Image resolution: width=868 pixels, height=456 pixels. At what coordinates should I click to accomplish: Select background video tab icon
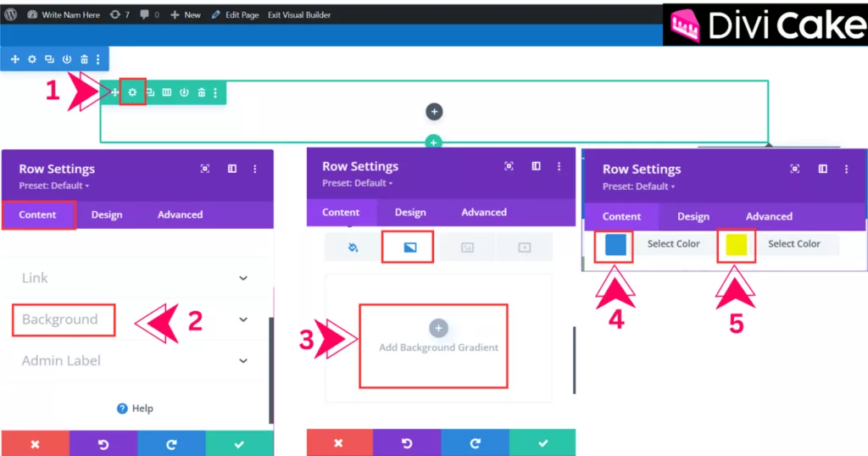pos(524,247)
